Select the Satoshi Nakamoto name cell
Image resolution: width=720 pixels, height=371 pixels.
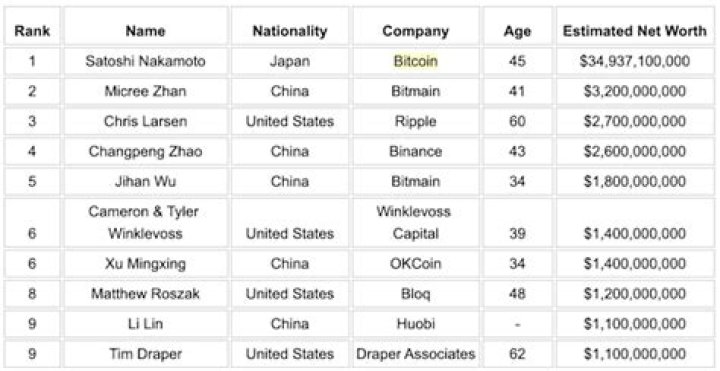(146, 61)
